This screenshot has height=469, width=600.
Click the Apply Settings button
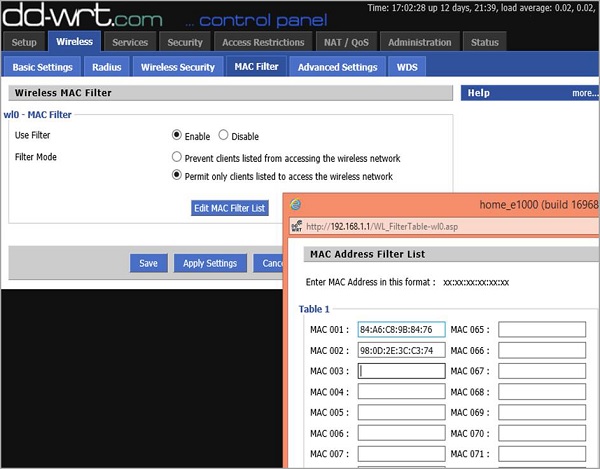[x=209, y=263]
